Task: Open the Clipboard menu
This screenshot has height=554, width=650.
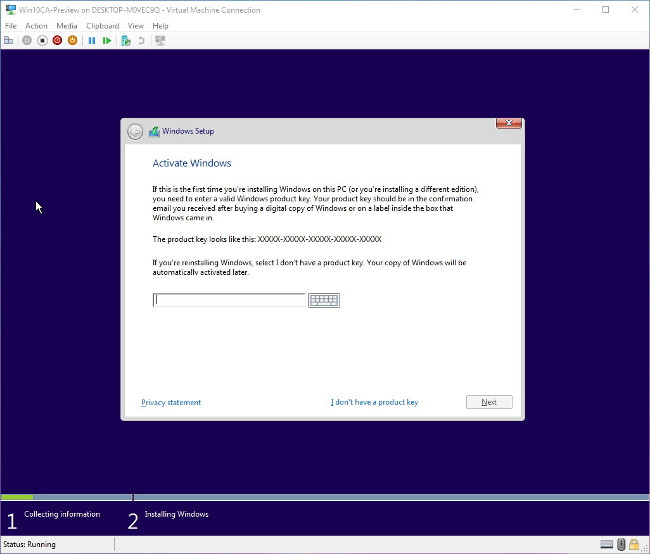Action: click(x=103, y=26)
